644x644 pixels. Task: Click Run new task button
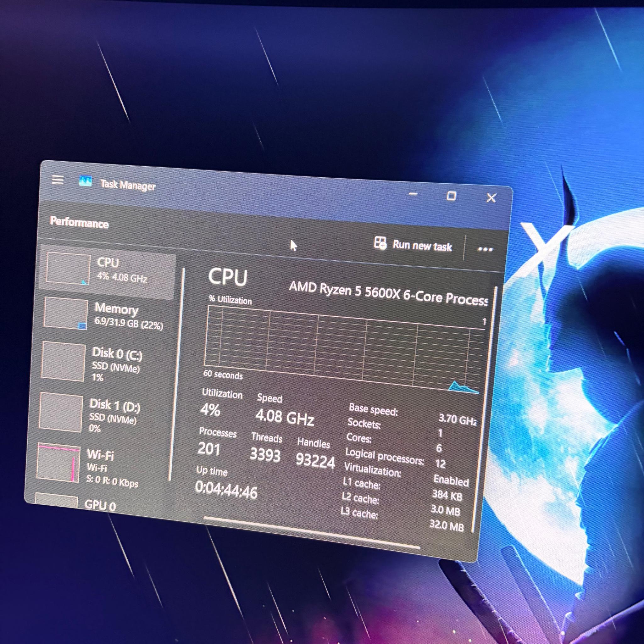[413, 244]
